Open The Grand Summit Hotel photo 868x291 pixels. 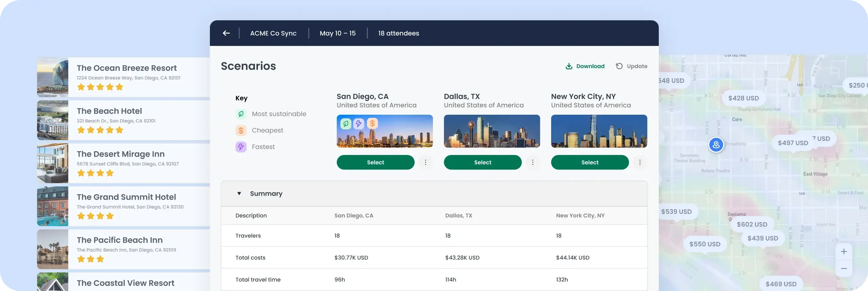pyautogui.click(x=52, y=206)
